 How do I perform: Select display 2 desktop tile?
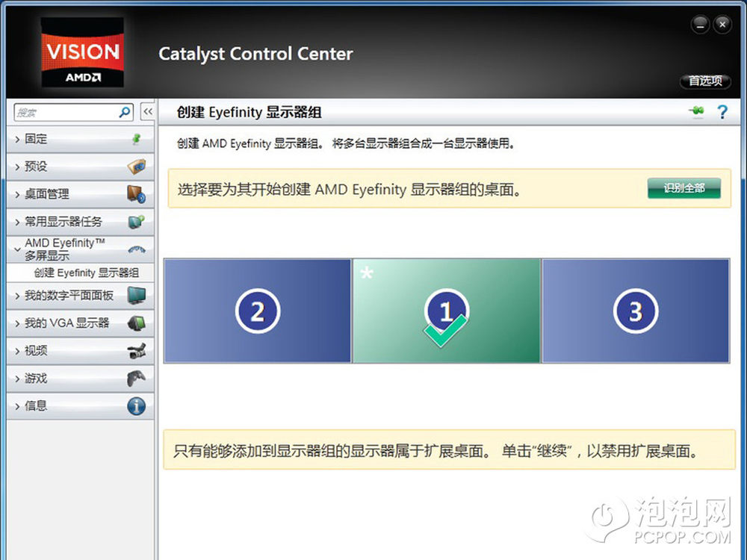257,311
